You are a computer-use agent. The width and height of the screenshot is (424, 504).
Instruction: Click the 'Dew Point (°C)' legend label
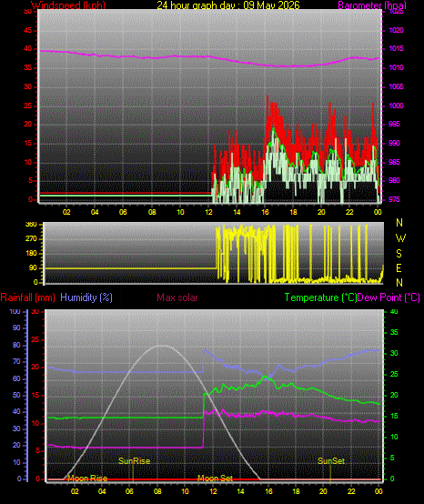(x=389, y=297)
